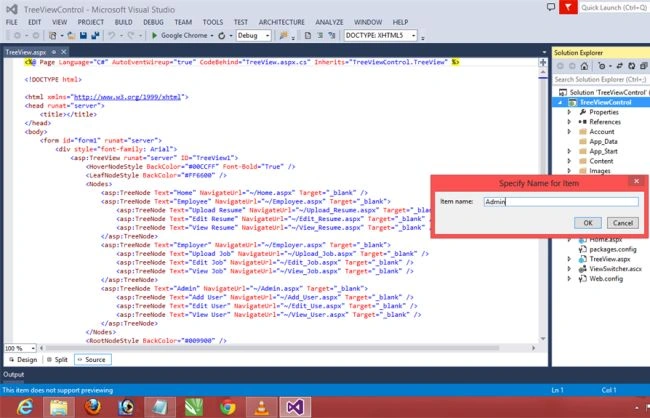Select packages.config in Solution Explorer
650x418 pixels.
point(613,249)
